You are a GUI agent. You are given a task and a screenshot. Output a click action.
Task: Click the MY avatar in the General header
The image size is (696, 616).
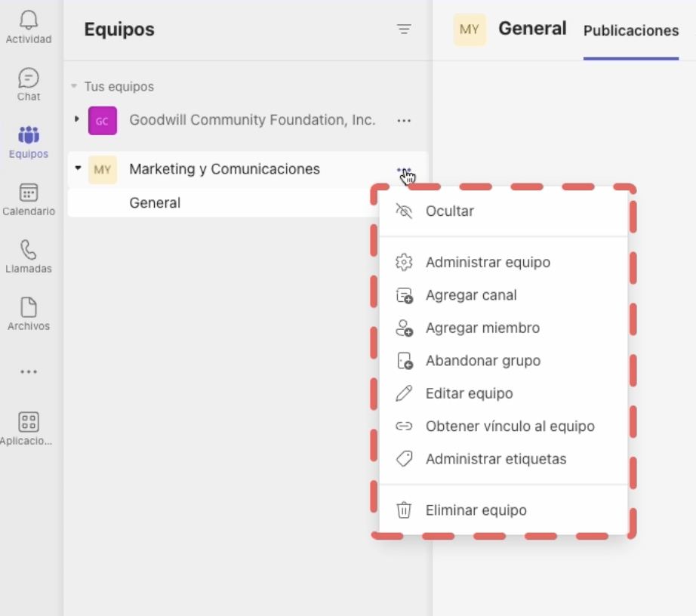pyautogui.click(x=471, y=29)
